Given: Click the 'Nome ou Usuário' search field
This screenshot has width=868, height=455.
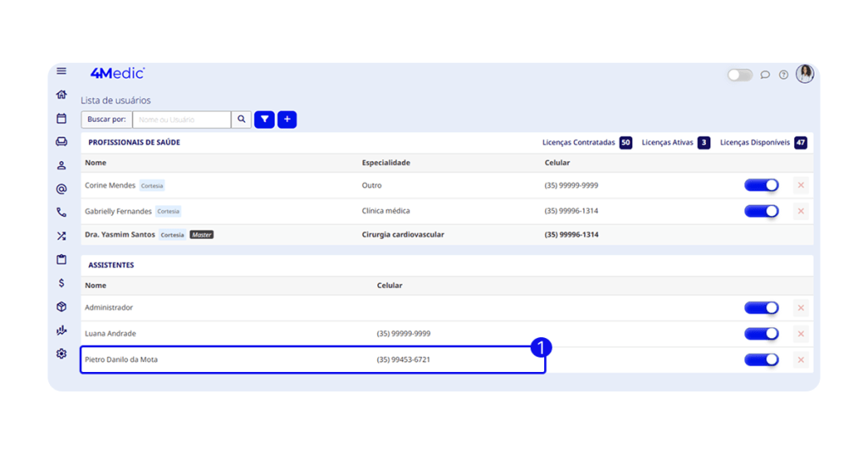Looking at the screenshot, I should (x=181, y=119).
